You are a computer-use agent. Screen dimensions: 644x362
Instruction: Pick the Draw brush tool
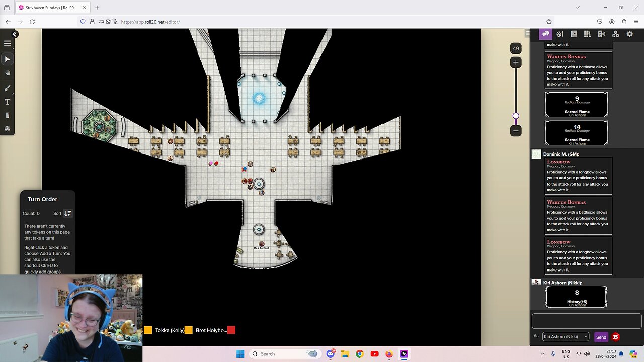(8, 88)
